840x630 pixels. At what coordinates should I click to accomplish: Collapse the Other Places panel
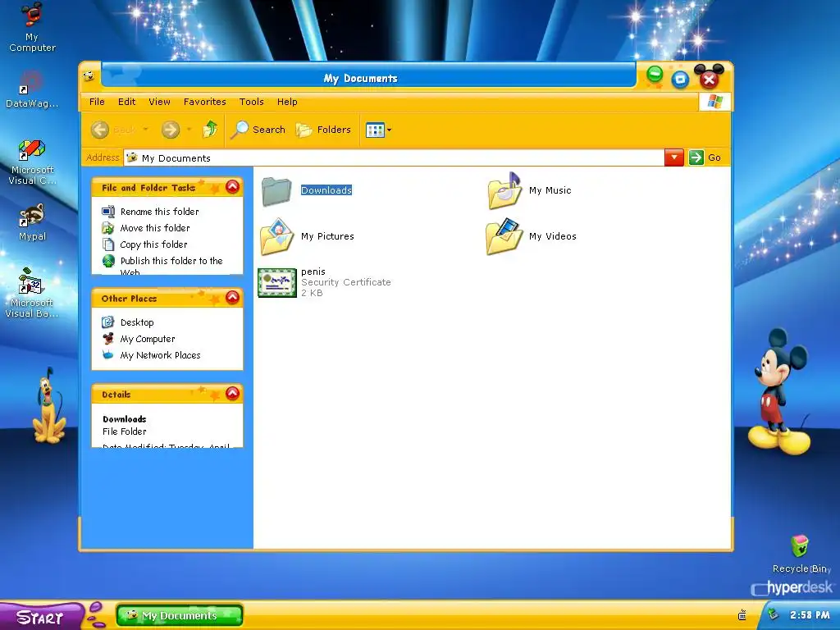coord(232,297)
